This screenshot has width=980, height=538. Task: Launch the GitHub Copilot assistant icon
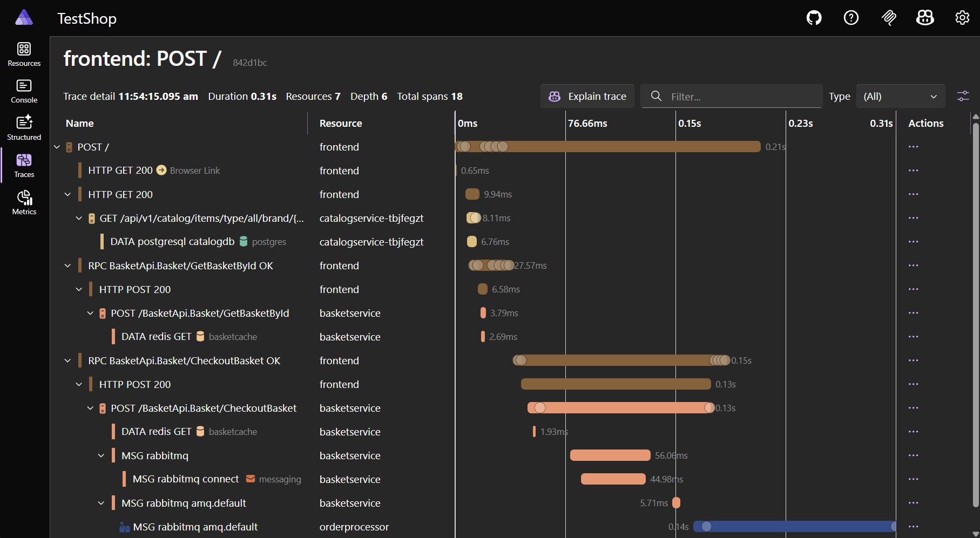(925, 17)
